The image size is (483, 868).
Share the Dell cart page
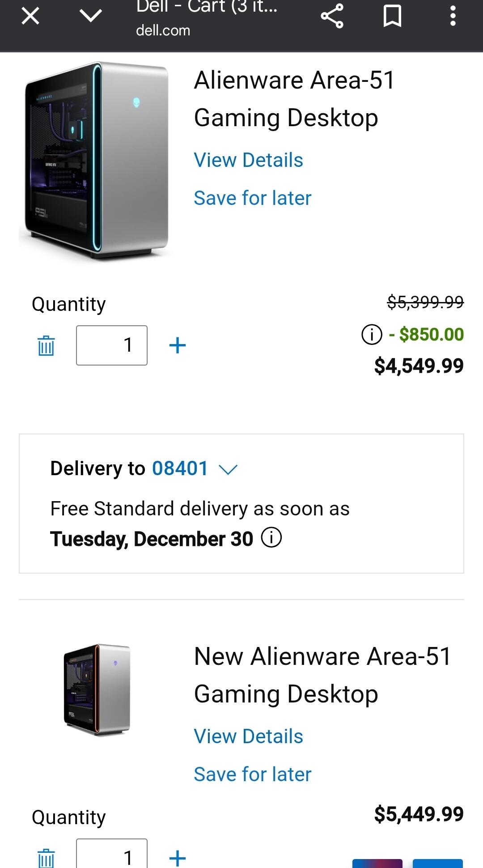pos(332,17)
